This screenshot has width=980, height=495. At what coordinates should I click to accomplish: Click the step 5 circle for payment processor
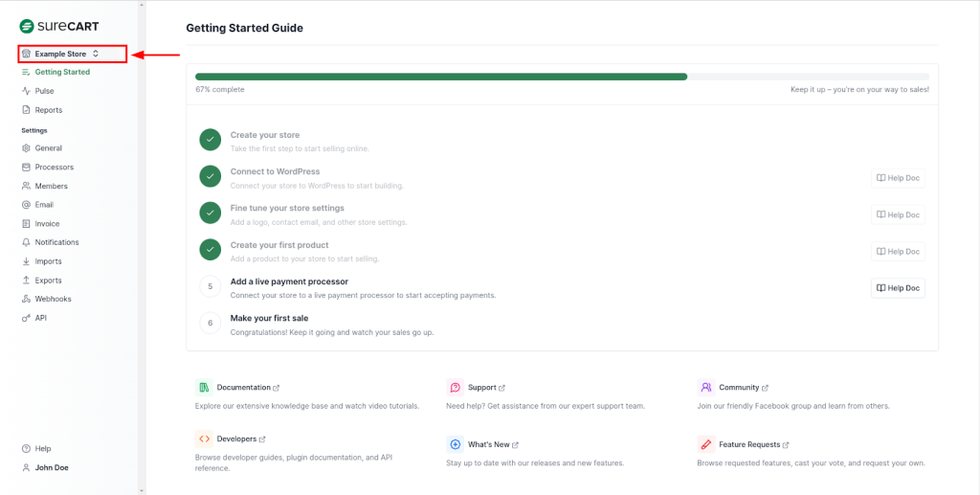pos(211,286)
